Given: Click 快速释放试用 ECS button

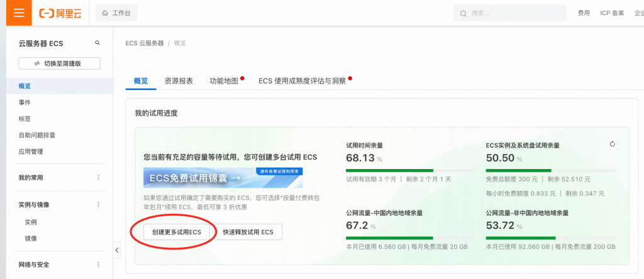Looking at the screenshot, I should click(248, 232).
